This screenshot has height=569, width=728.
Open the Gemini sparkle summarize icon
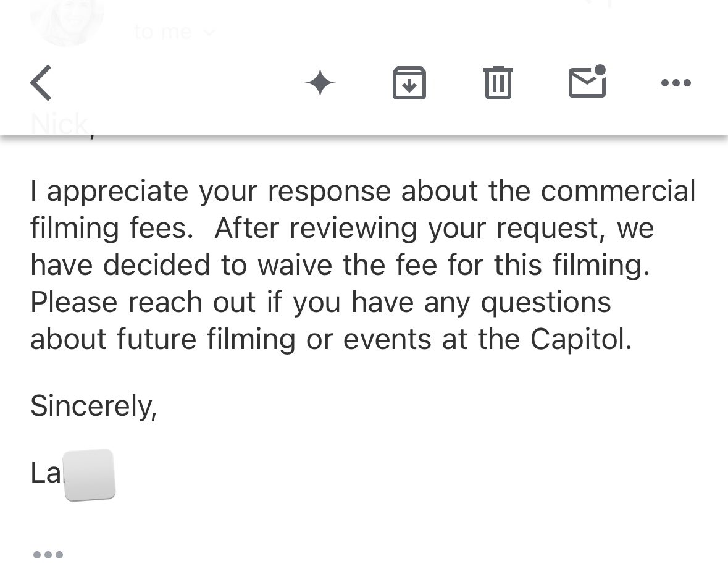click(x=320, y=83)
